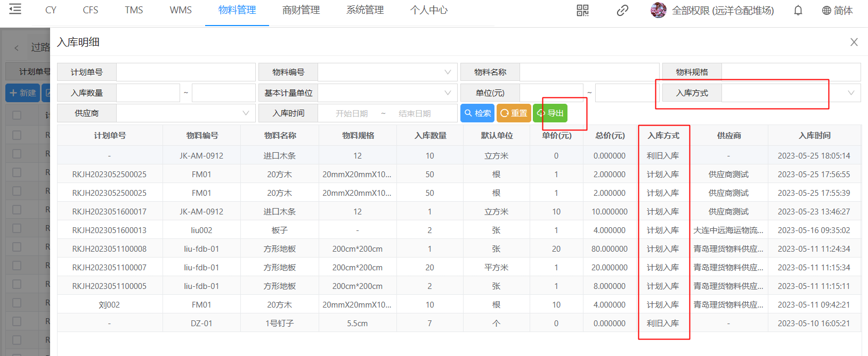Switch to the 商财管理 tab
Viewport: 868px width, 356px height.
(301, 10)
